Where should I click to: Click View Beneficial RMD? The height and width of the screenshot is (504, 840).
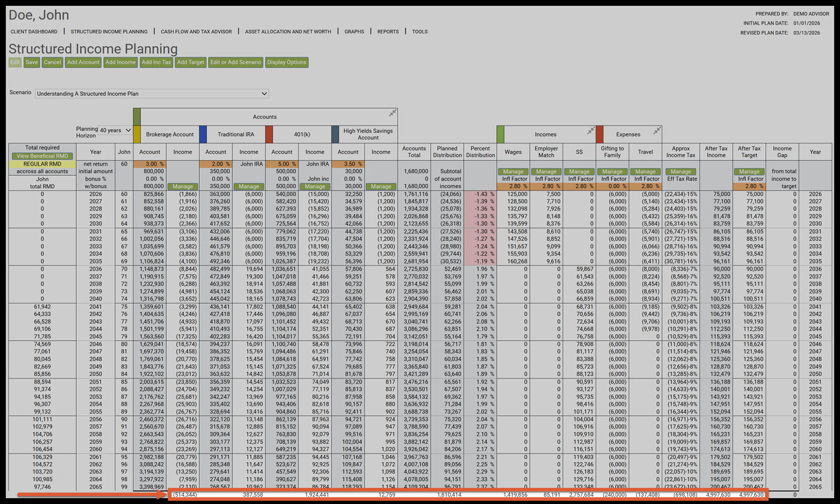point(42,156)
